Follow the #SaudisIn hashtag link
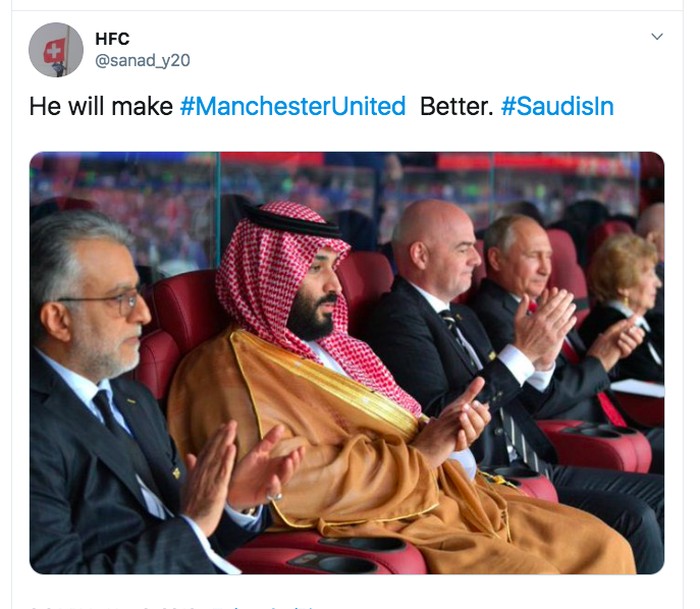Image resolution: width=700 pixels, height=609 pixels. pyautogui.click(x=557, y=106)
